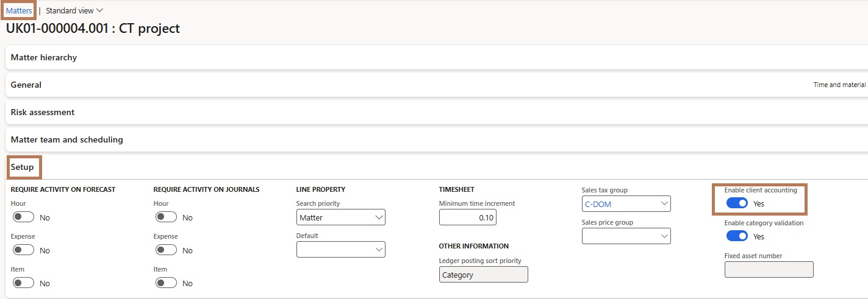
Task: Expand Matter team and scheduling section
Action: pyautogui.click(x=437, y=139)
